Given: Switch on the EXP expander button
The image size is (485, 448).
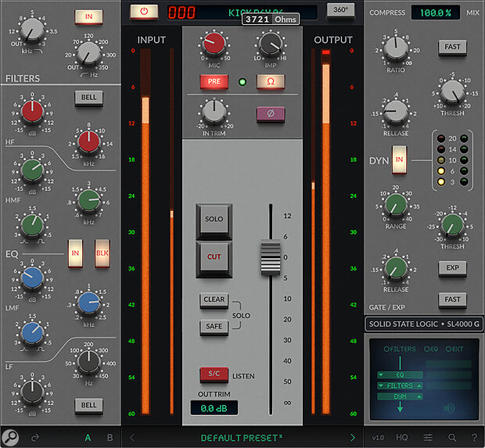Looking at the screenshot, I should click(x=452, y=268).
